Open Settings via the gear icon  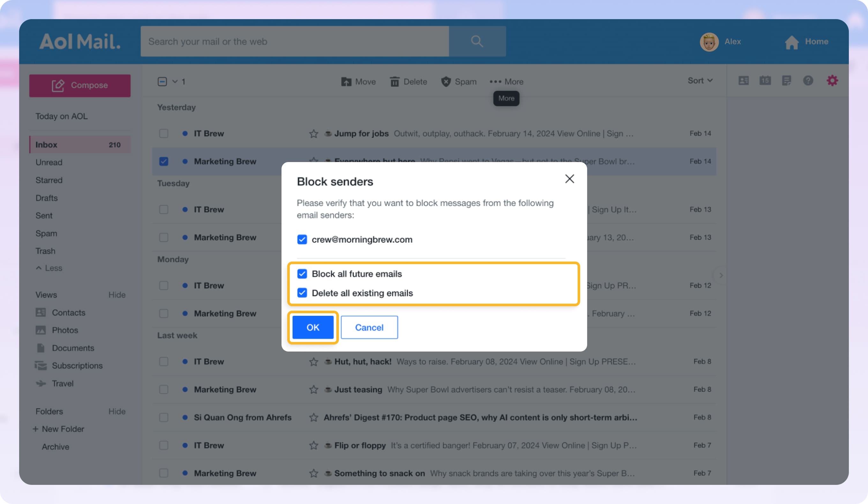click(832, 80)
